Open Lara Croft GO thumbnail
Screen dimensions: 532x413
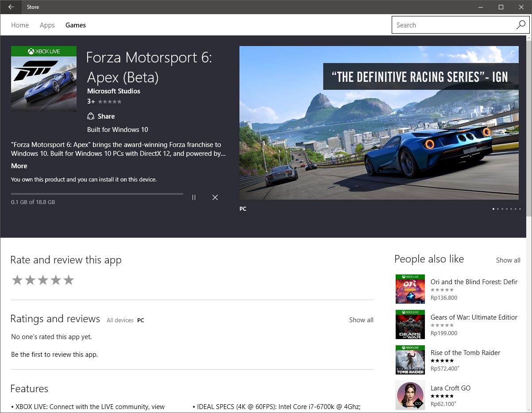410,395
